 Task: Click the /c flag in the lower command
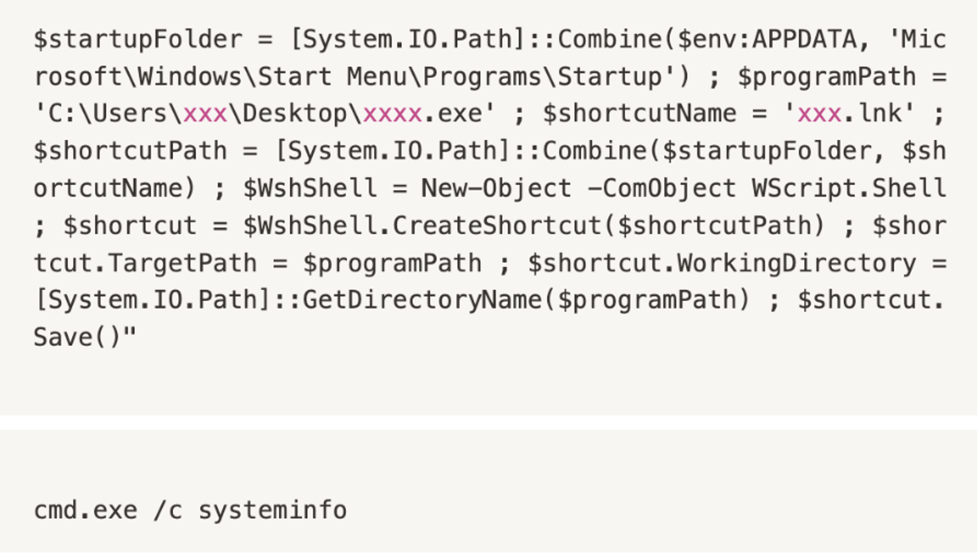[x=168, y=511]
